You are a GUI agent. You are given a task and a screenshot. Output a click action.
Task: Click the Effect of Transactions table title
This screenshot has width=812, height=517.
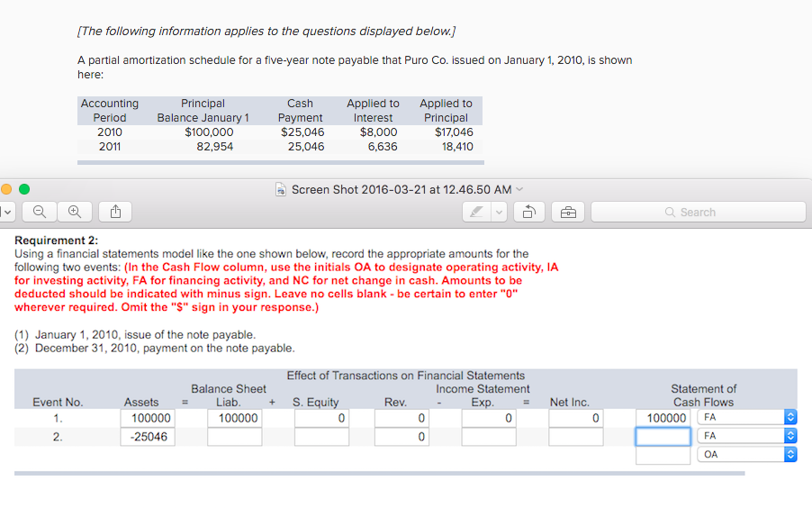pos(405,375)
